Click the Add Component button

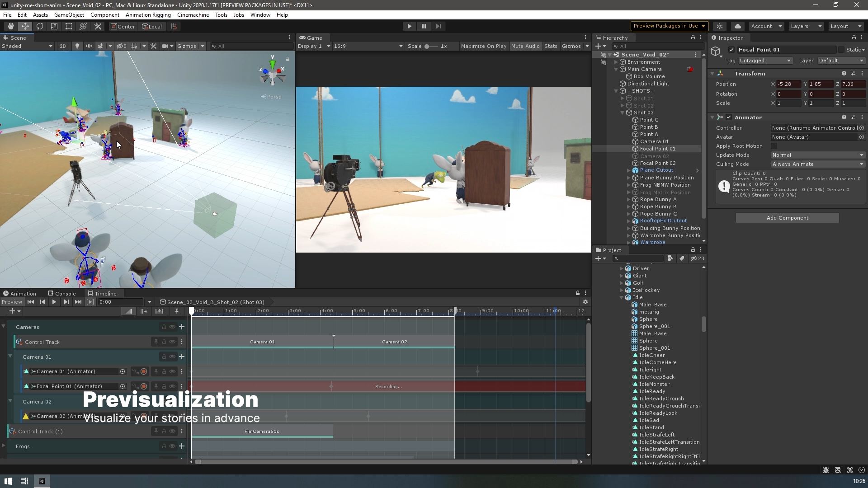[x=787, y=218]
